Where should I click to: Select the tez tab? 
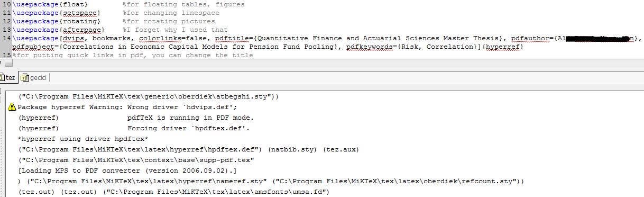8,77
